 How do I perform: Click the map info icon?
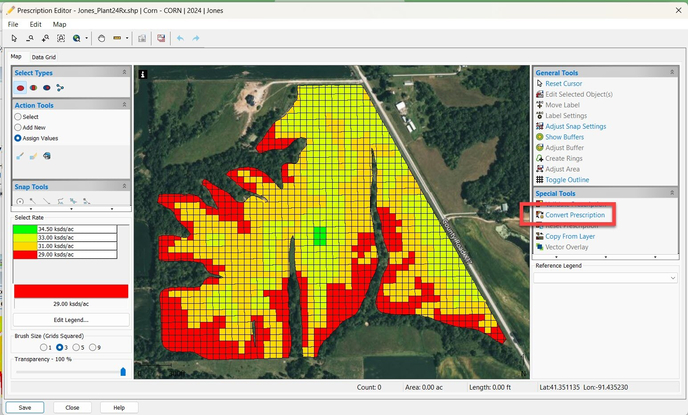click(143, 74)
